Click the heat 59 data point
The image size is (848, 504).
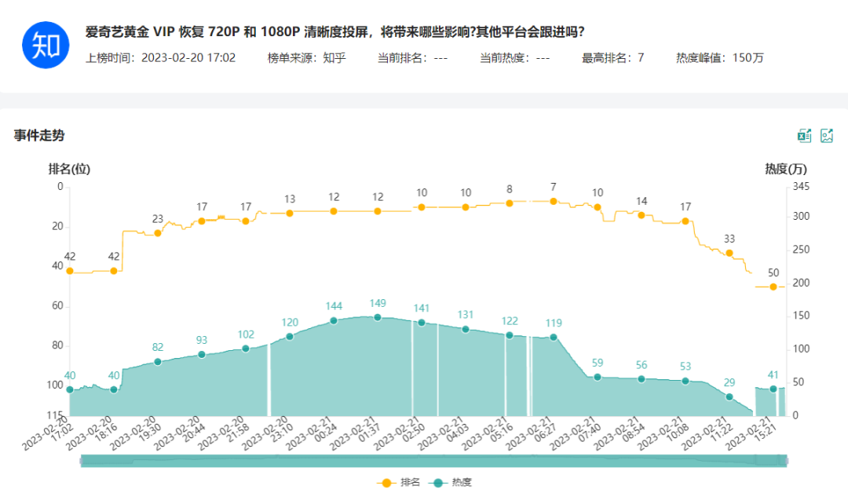pyautogui.click(x=598, y=377)
